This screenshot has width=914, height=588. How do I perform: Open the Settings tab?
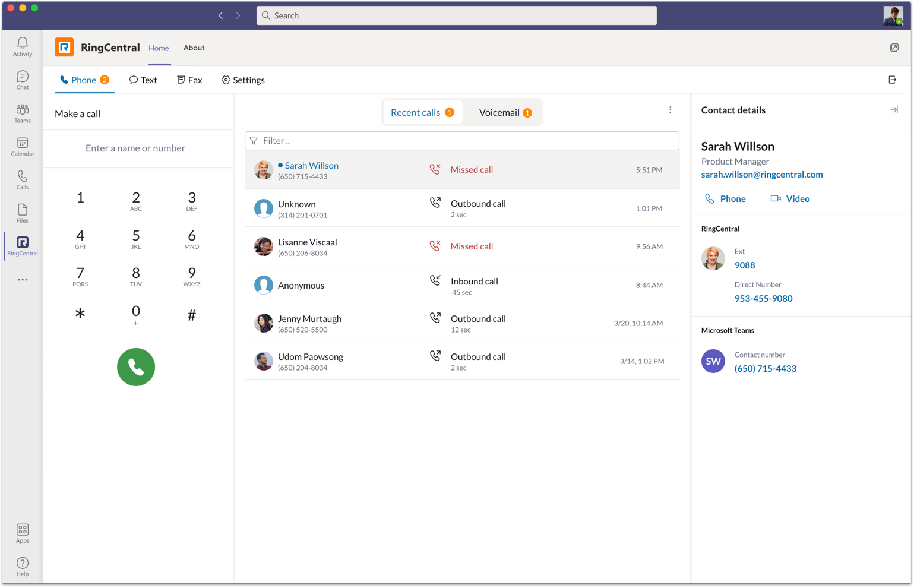[243, 80]
